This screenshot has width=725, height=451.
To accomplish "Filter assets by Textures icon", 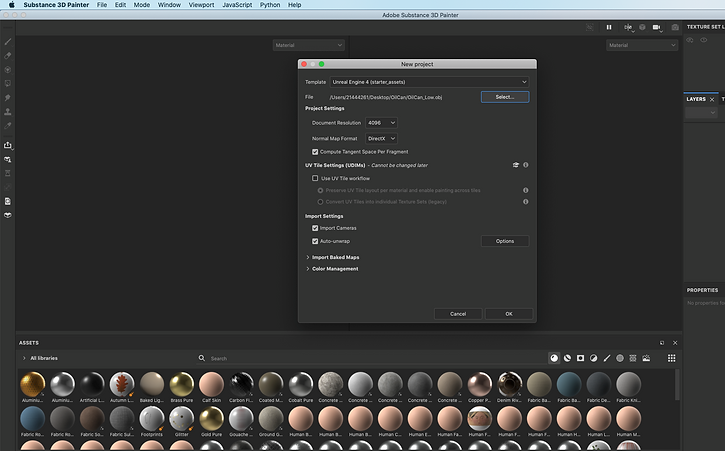I will 633,358.
